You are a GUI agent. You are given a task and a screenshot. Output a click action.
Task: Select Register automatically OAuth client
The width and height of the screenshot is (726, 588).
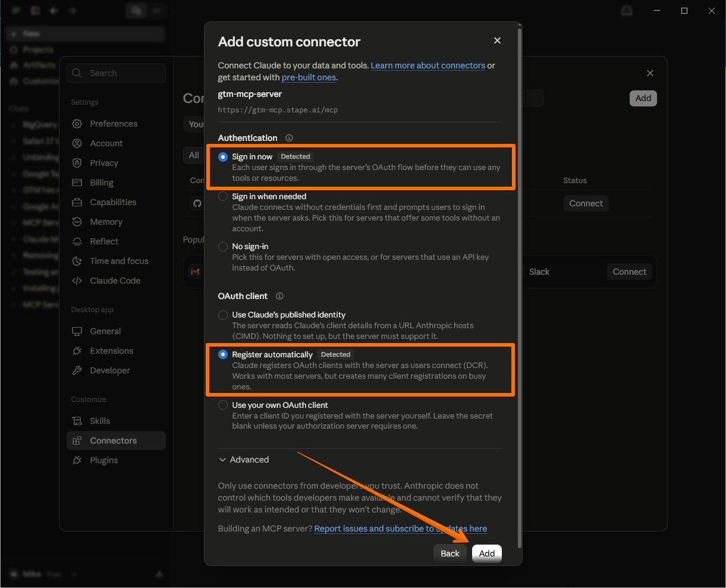click(223, 354)
